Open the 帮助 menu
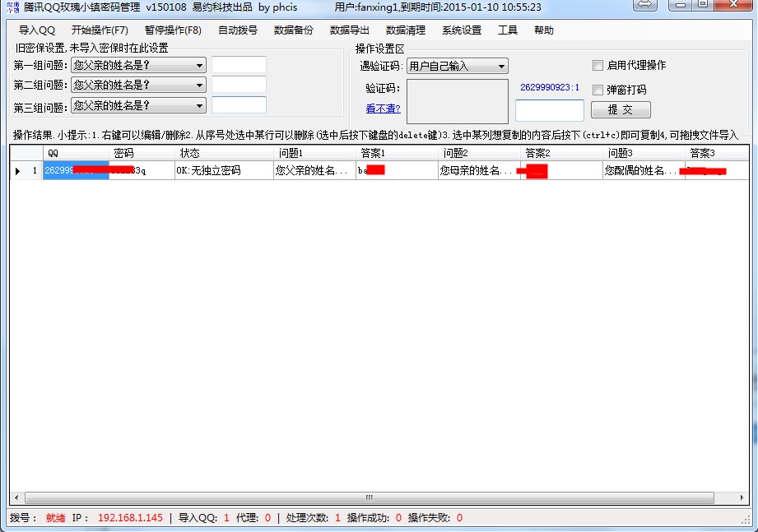The height and width of the screenshot is (532, 758). [x=544, y=30]
